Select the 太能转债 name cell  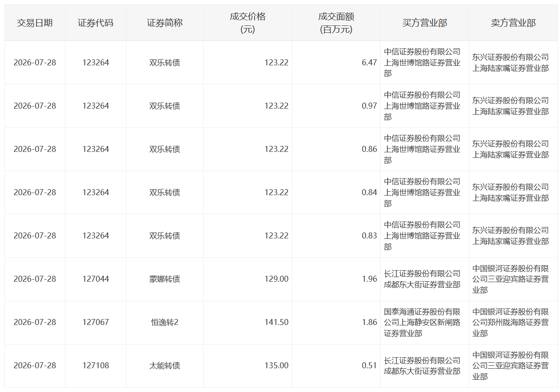point(165,366)
